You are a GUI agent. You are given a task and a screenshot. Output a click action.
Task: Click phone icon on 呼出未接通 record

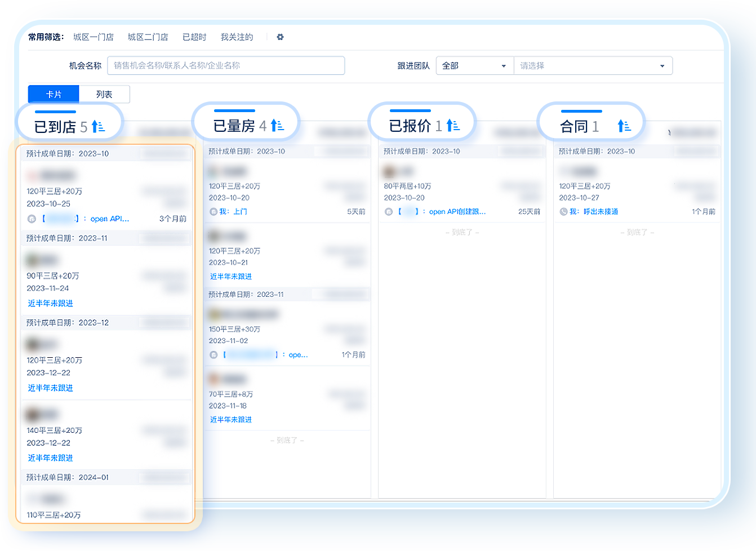[563, 212]
